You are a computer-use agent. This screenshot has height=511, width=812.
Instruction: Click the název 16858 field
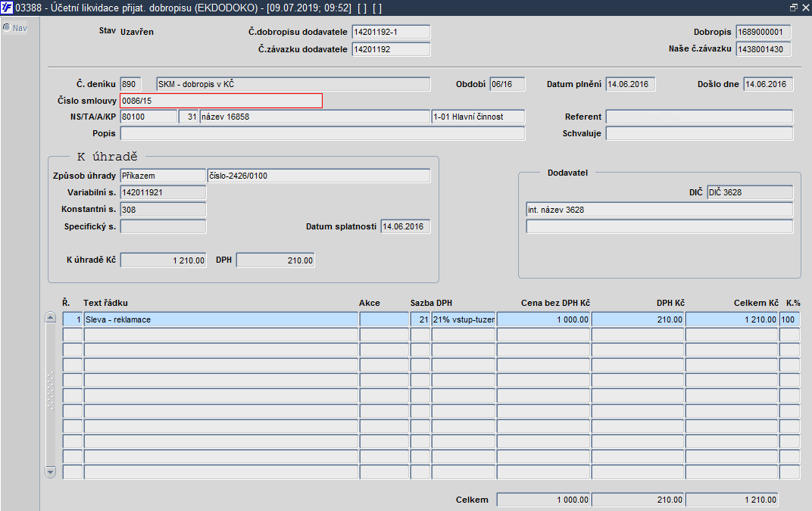point(315,117)
